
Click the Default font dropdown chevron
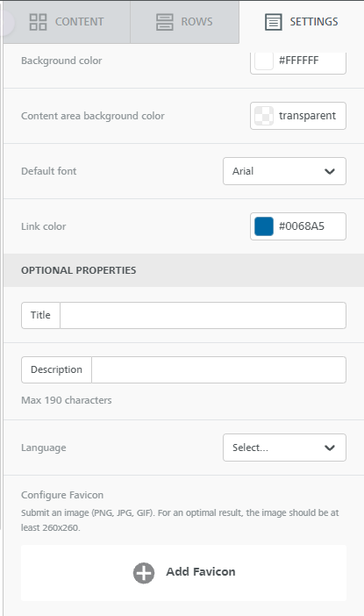point(330,171)
